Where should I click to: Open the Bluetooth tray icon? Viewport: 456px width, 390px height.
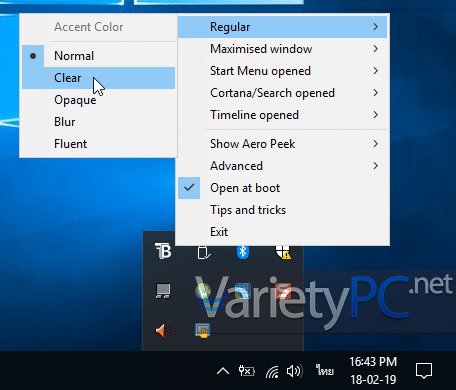(x=243, y=252)
